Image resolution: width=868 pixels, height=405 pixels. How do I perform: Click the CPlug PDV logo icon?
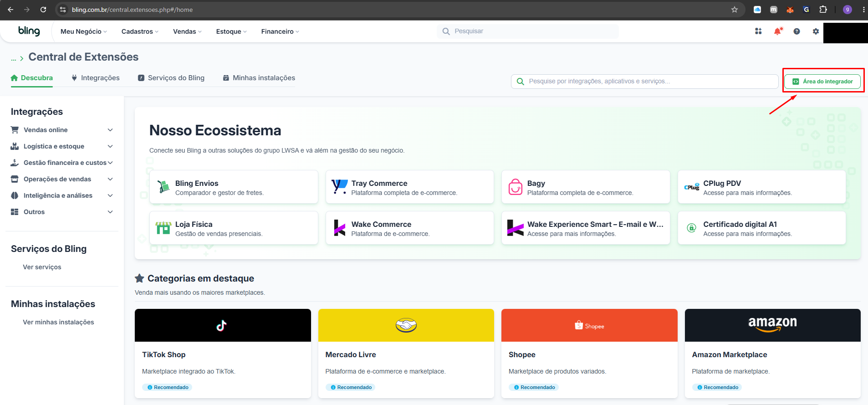point(692,187)
